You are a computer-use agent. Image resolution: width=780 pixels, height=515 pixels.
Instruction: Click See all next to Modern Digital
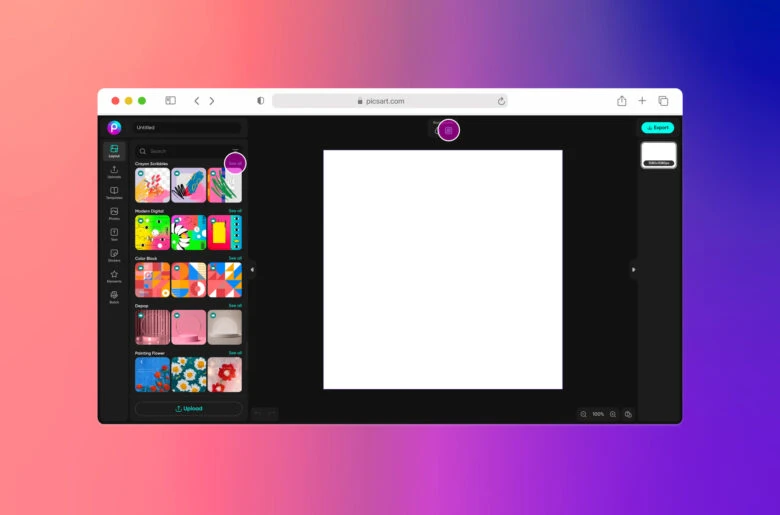coord(235,211)
